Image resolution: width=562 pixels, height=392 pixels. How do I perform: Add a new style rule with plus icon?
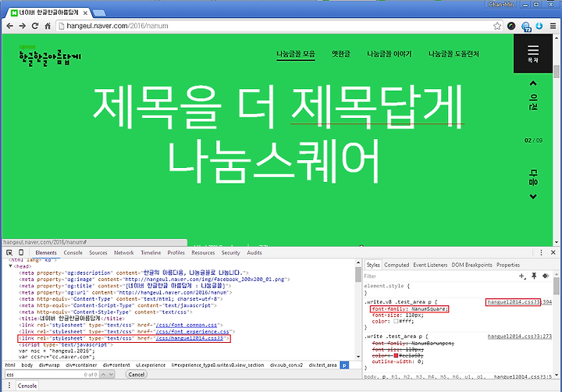click(x=522, y=276)
